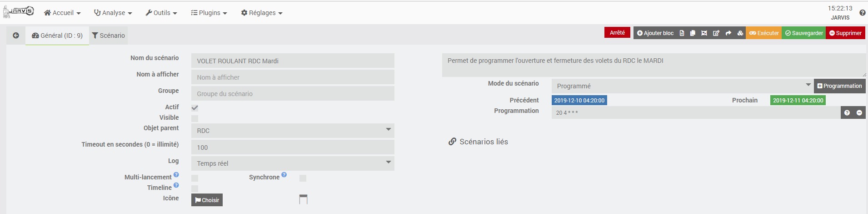Viewport: 868px width, 214px height.
Task: Click the duplicate scenario copy icon
Action: pyautogui.click(x=693, y=33)
